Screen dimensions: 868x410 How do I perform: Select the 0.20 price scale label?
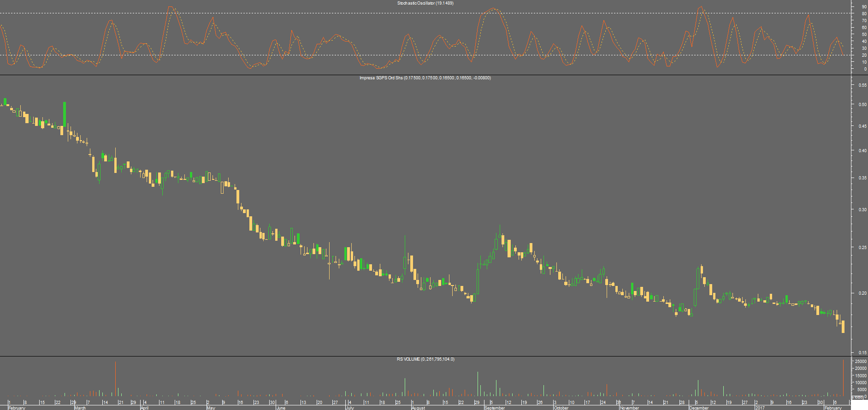[x=862, y=293]
